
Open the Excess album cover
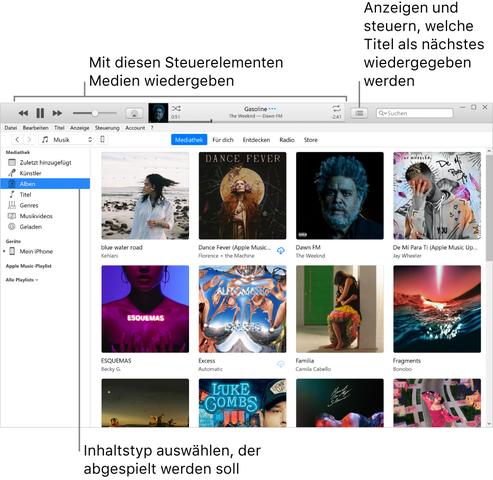click(242, 309)
